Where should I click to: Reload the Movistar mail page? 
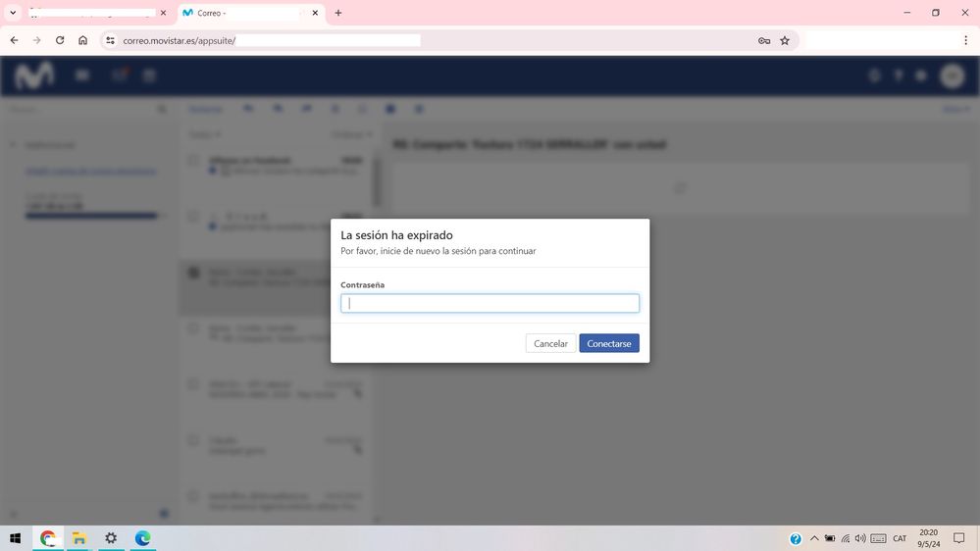click(60, 40)
